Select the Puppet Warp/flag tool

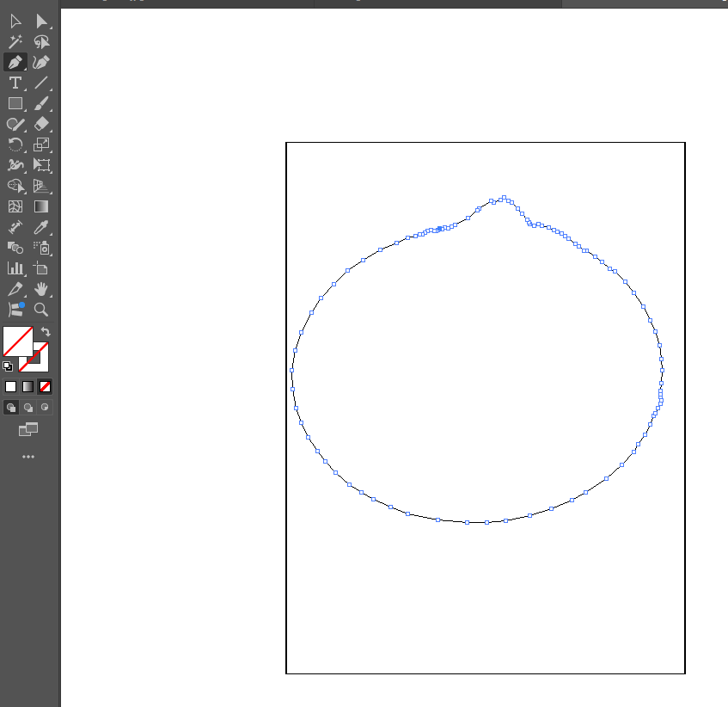15,310
